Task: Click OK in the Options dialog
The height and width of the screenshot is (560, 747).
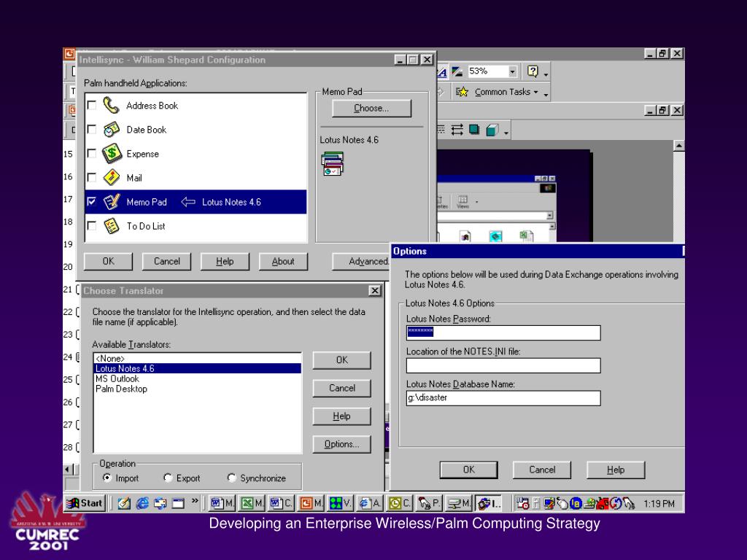Action: pos(469,470)
